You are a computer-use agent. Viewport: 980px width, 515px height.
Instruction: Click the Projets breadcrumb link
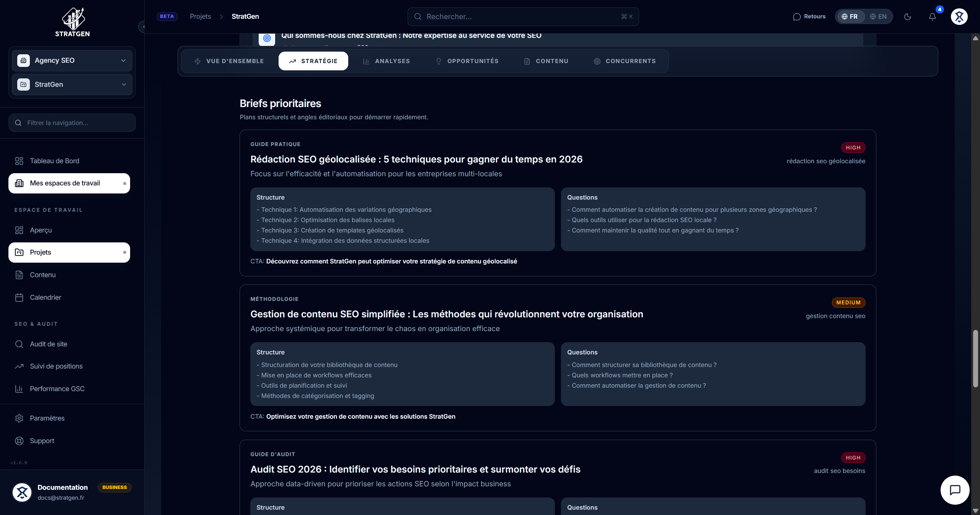click(200, 16)
